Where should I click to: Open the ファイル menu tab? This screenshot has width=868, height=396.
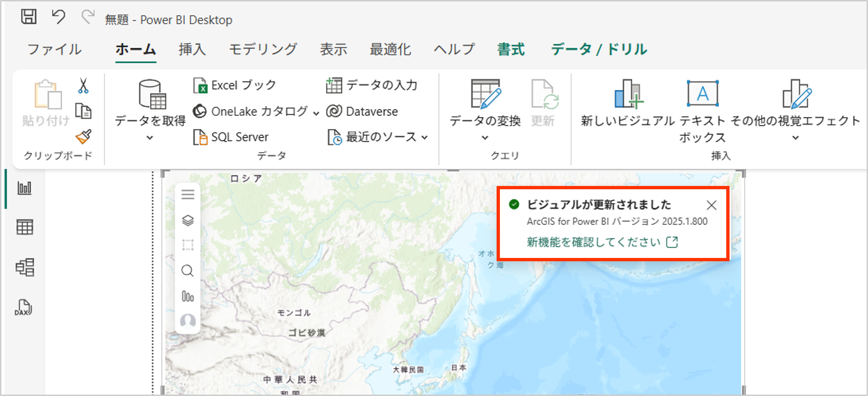click(x=54, y=50)
